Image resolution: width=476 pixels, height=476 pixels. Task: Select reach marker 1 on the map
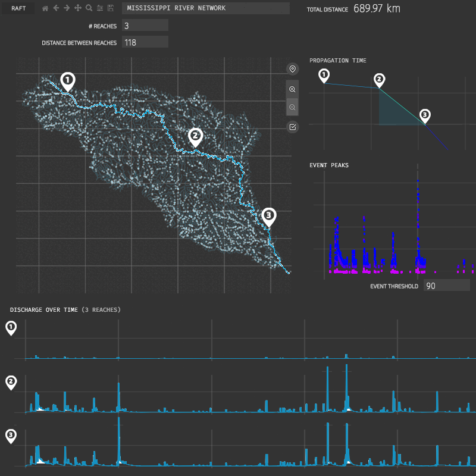pos(68,80)
